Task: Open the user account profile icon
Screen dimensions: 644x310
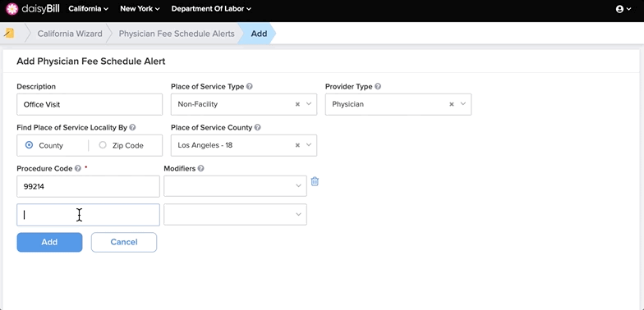Action: [619, 9]
